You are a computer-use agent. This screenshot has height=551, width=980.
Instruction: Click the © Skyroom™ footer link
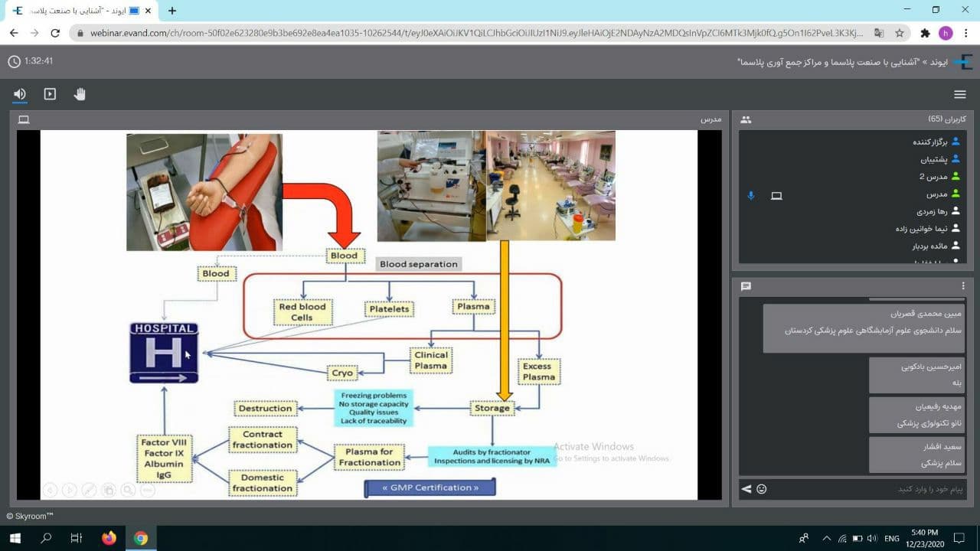tap(30, 517)
